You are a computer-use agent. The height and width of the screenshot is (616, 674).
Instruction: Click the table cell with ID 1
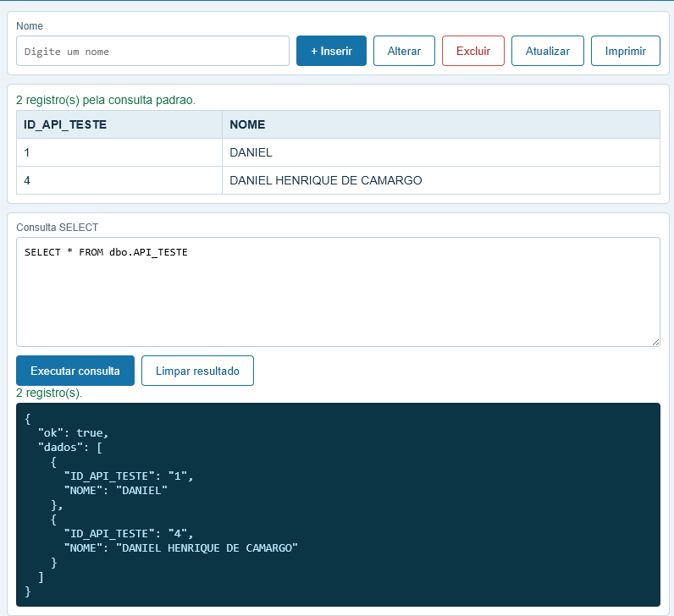[119, 152]
